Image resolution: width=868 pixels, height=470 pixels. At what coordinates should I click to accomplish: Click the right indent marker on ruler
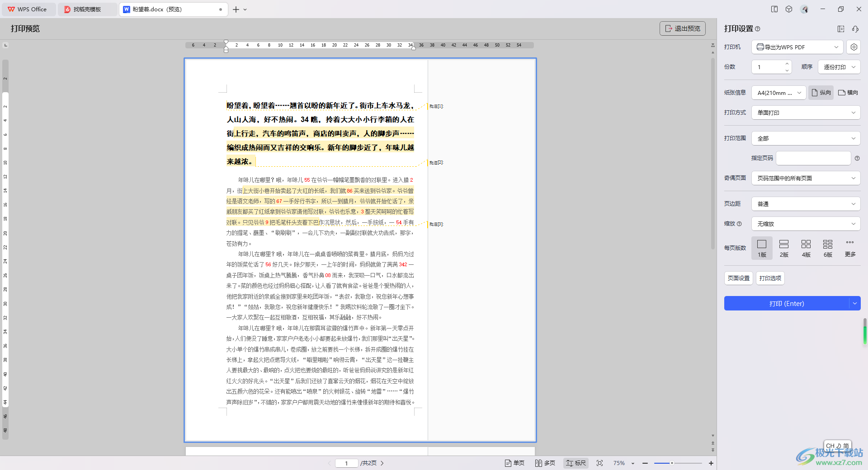[414, 48]
